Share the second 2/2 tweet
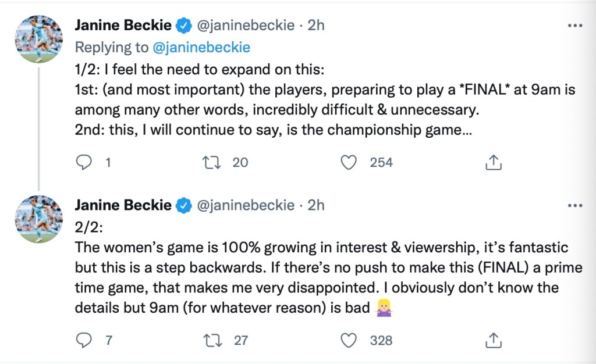 (x=493, y=340)
